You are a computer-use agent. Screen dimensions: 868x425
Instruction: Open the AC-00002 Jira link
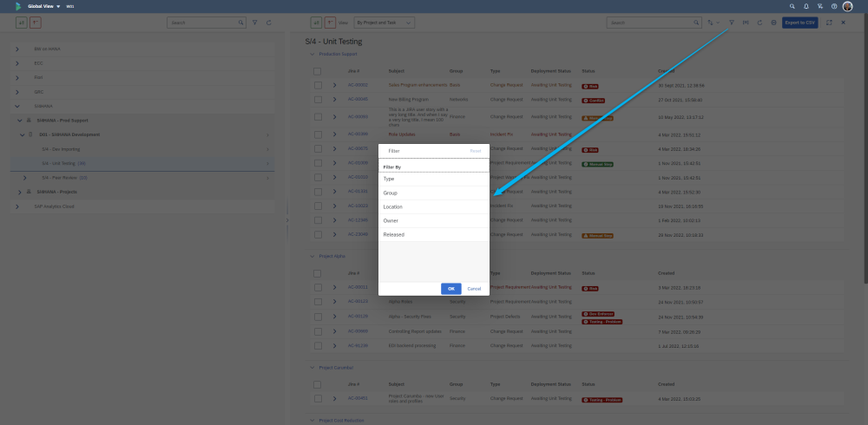pos(358,85)
